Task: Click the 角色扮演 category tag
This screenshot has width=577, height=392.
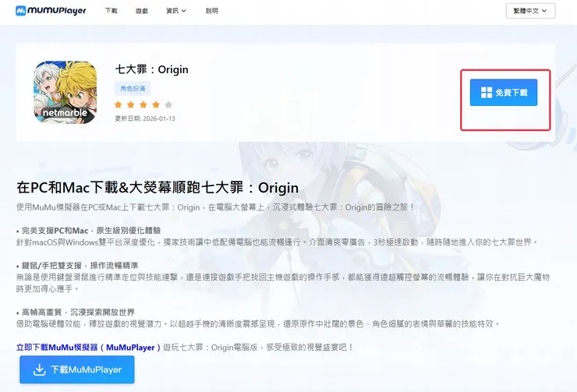Action: point(133,88)
